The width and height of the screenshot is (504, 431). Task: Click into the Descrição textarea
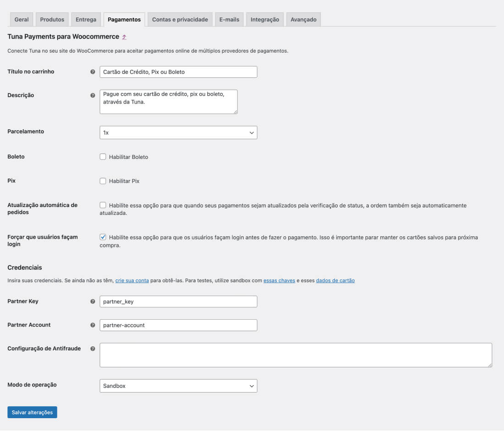(169, 102)
